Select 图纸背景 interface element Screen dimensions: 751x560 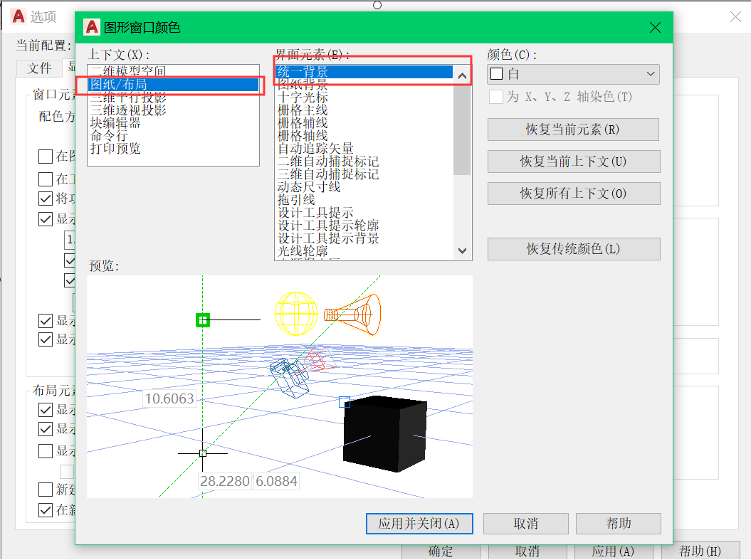(364, 85)
